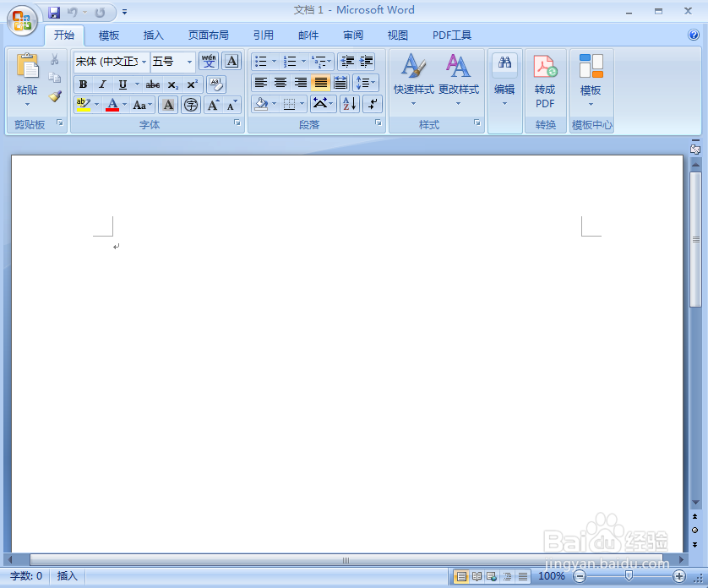Save the document with the floppy icon
Viewport: 708px width, 588px height.
pos(54,12)
